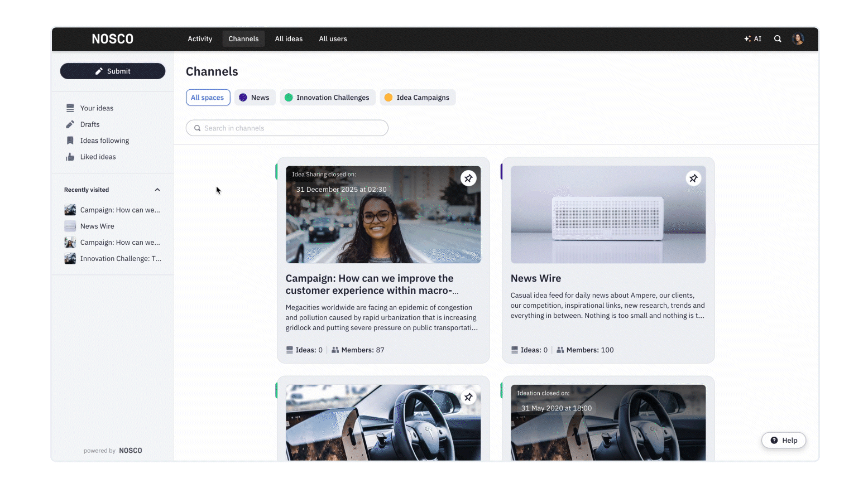Click 'Members: 87' on Campaign card
Viewport: 868px width, 488px height.
(363, 350)
